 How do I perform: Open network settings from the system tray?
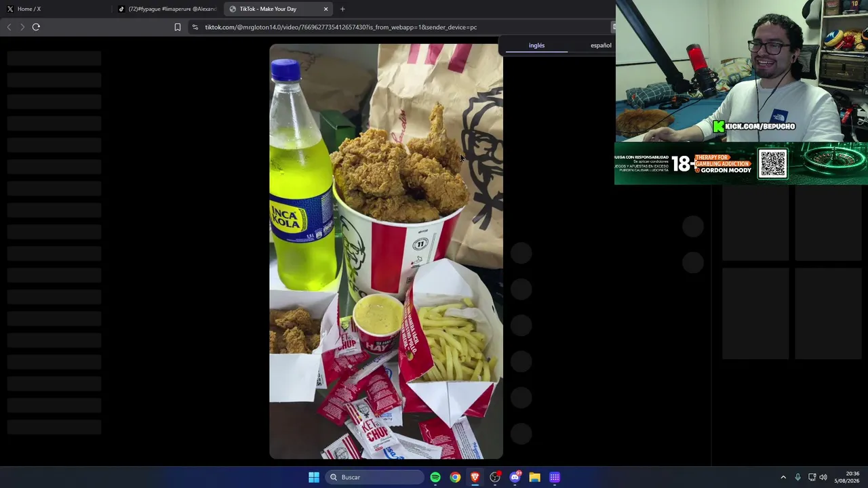tap(812, 477)
